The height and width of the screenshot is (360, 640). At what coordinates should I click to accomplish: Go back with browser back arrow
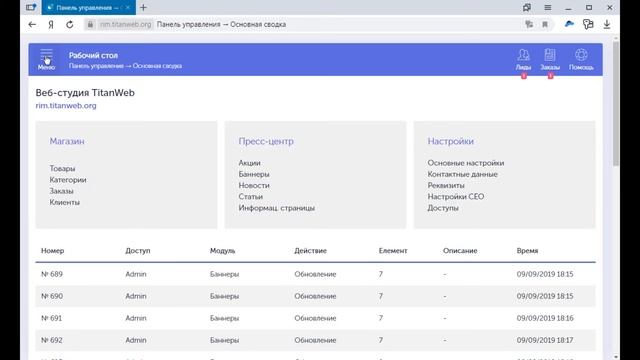pos(32,24)
